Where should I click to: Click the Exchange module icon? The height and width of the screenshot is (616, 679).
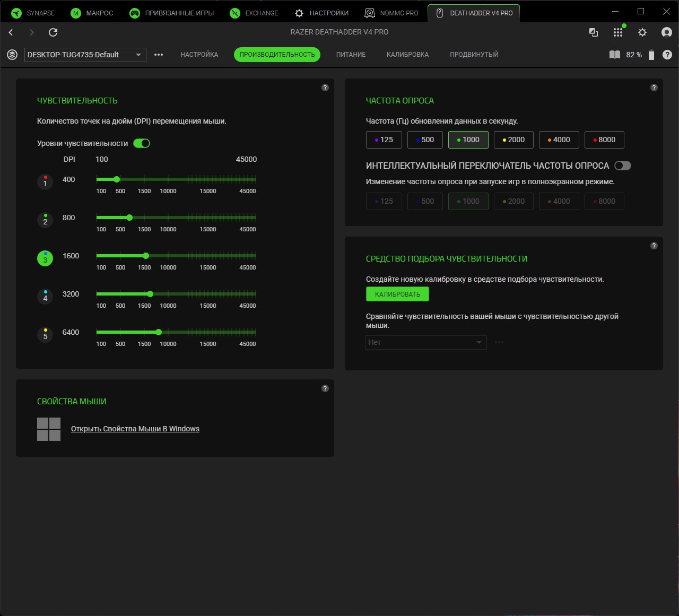coord(235,13)
